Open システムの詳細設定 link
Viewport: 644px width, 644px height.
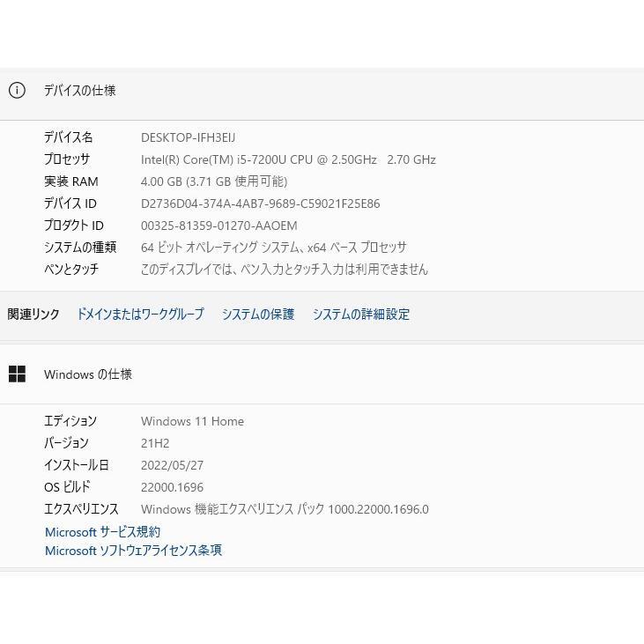(x=361, y=315)
